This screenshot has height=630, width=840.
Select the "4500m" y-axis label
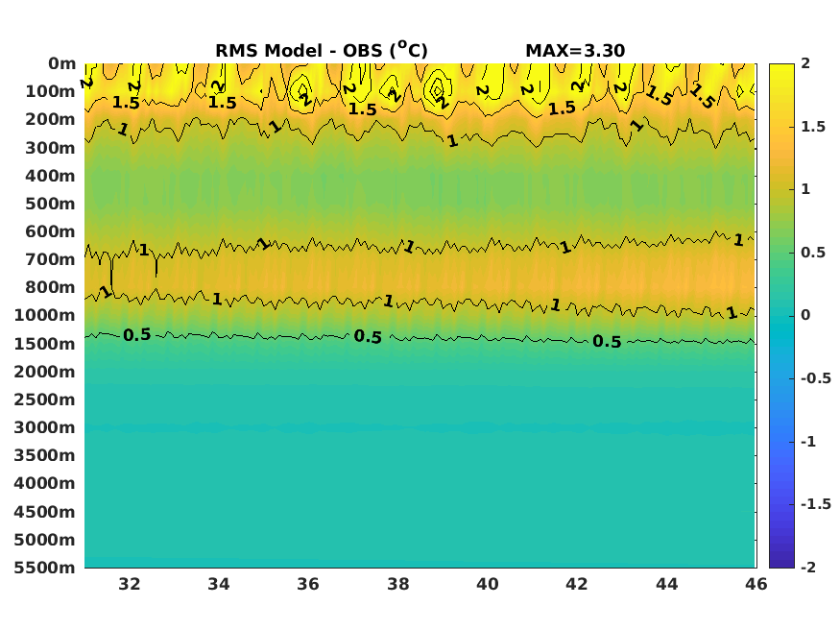click(x=45, y=512)
